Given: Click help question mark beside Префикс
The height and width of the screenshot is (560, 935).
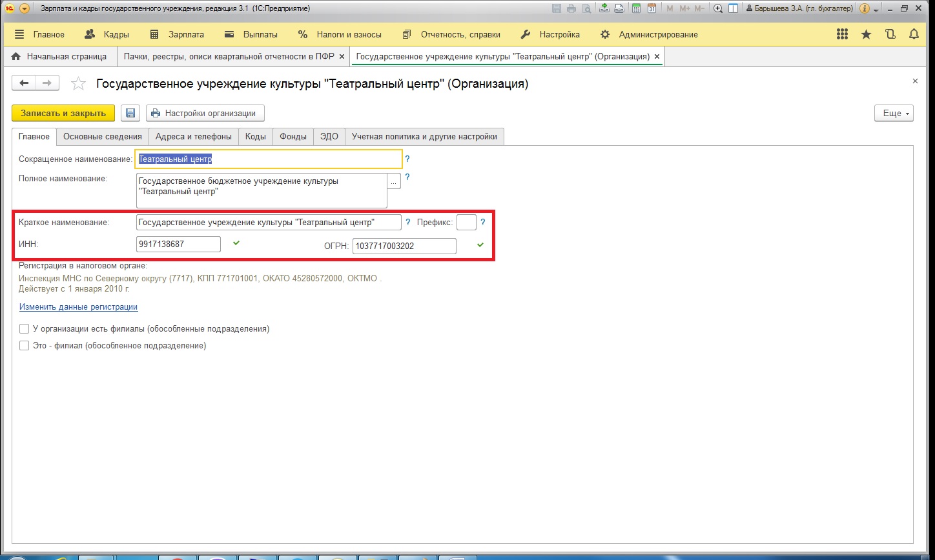Looking at the screenshot, I should point(482,223).
